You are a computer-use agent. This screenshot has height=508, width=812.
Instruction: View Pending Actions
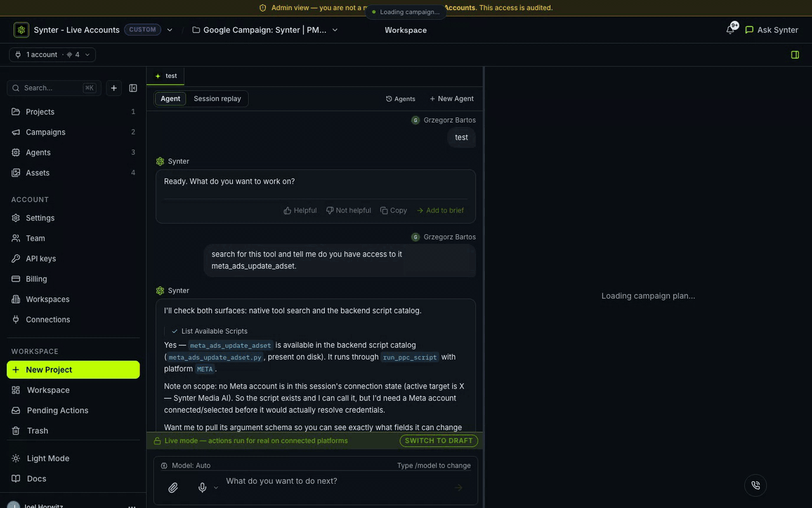pos(73,410)
